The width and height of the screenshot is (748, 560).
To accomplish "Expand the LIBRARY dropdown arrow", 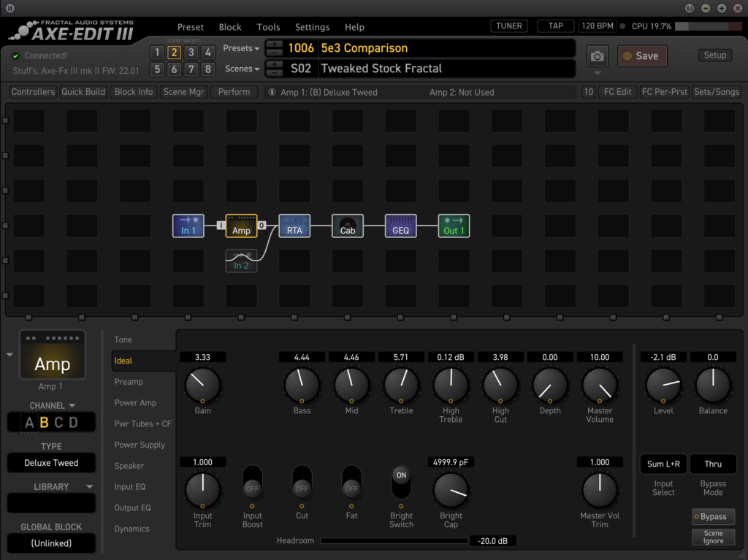I will pos(89,486).
